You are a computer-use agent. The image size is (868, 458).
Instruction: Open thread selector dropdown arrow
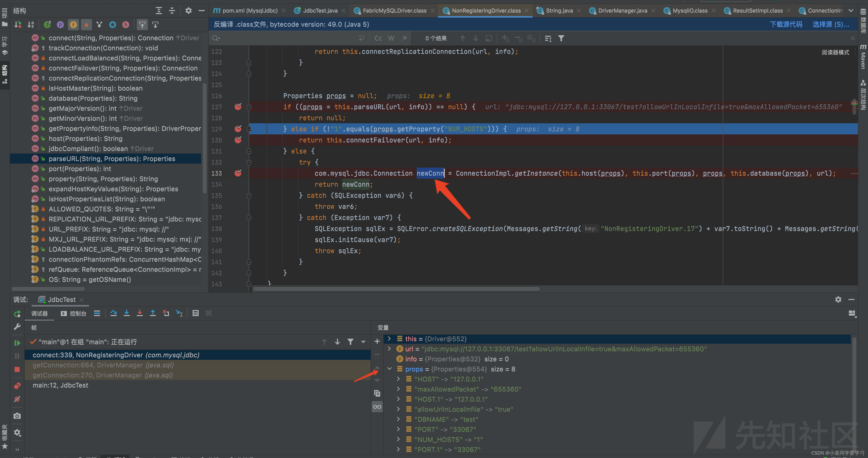(x=363, y=342)
